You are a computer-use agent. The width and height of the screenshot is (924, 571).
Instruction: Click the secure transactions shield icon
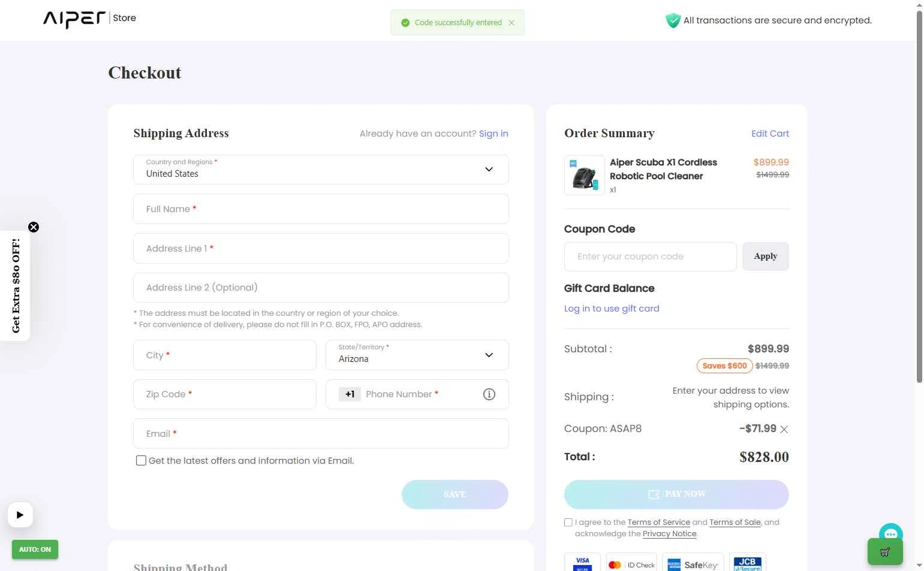click(673, 20)
